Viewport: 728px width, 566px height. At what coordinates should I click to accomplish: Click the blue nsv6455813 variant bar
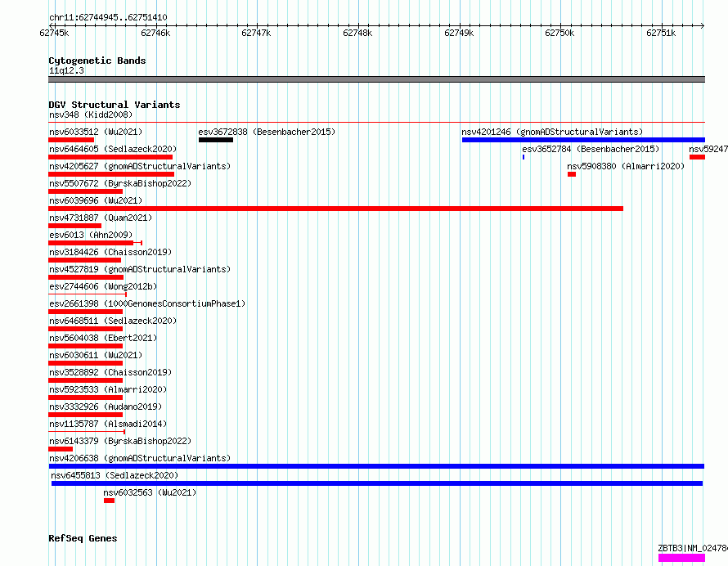coord(377,483)
